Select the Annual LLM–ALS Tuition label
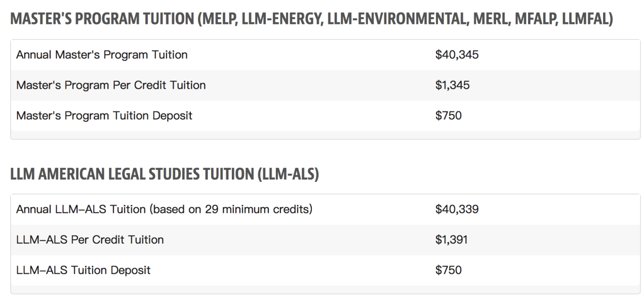The image size is (644, 299). click(81, 209)
